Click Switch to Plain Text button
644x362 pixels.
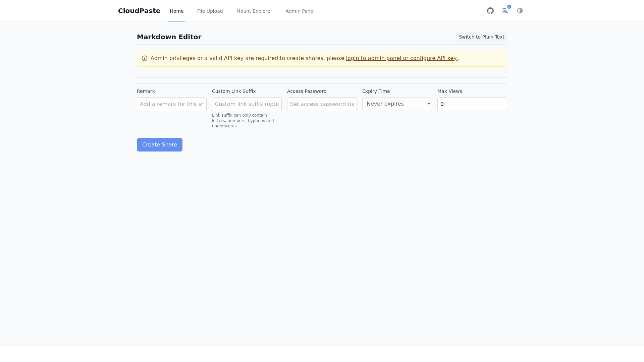pyautogui.click(x=482, y=37)
